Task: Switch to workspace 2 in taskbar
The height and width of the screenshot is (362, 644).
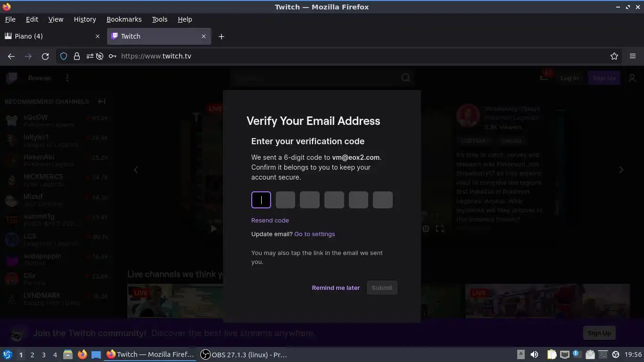Action: tap(32, 354)
